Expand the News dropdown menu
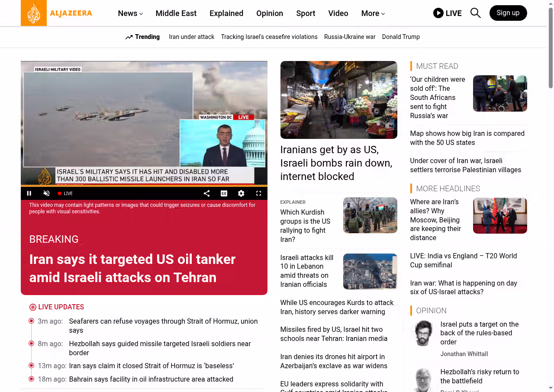This screenshot has height=392, width=554. 130,13
